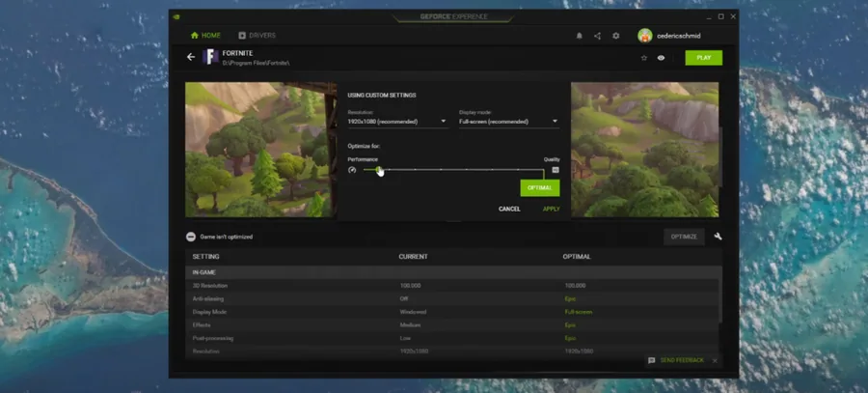This screenshot has width=868, height=393.
Task: Click the Optimize button
Action: click(684, 237)
